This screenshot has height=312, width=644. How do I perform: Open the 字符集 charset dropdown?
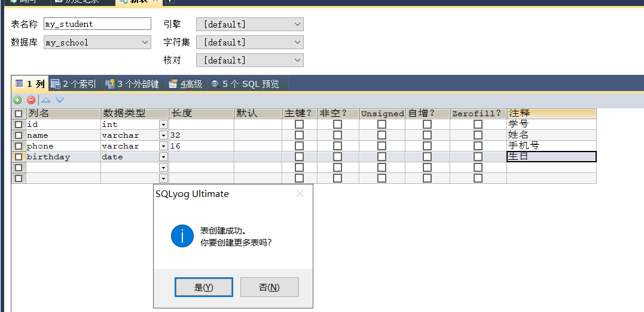point(250,43)
